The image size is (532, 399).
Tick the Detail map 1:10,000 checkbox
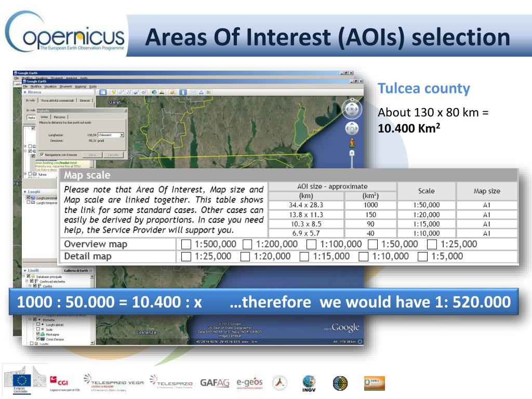tap(363, 257)
